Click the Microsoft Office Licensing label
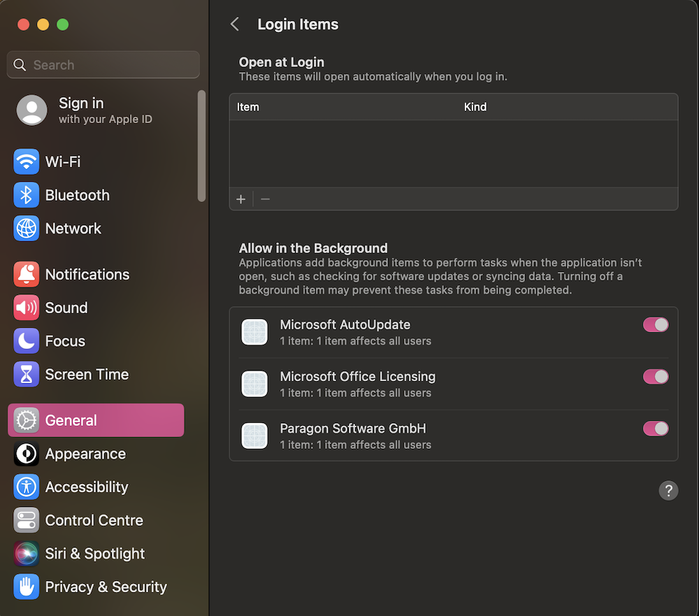699x616 pixels. (x=357, y=376)
